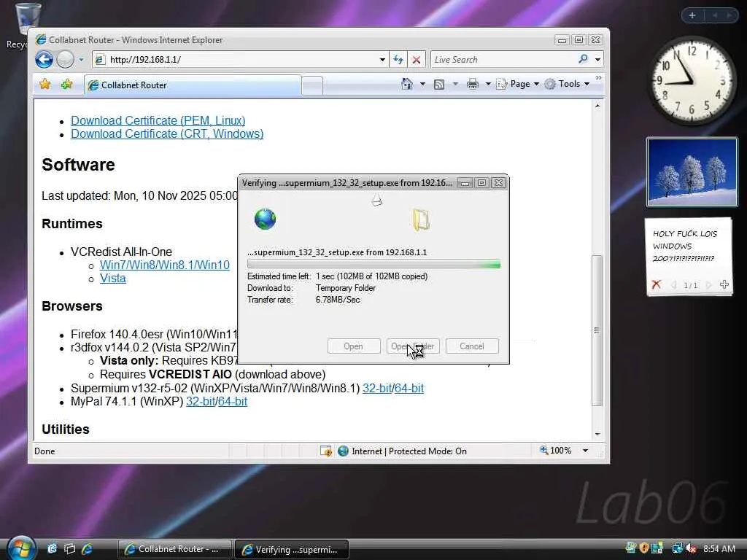Click the IE Back navigation button
Image resolution: width=747 pixels, height=560 pixels.
coord(44,60)
